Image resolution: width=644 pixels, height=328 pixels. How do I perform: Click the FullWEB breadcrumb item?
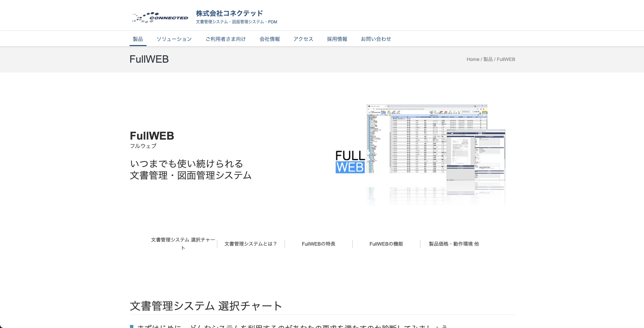point(506,59)
